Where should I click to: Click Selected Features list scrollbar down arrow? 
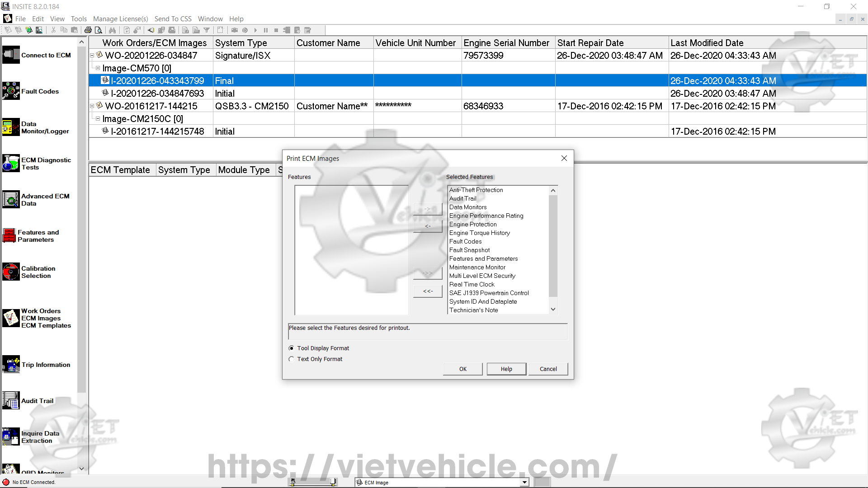553,310
